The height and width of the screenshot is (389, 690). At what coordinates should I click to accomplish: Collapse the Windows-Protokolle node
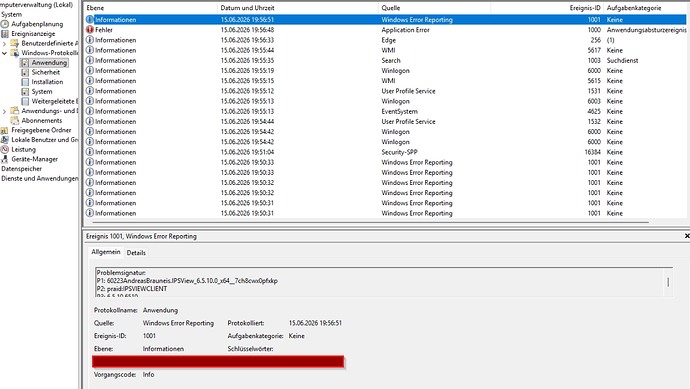(4, 53)
